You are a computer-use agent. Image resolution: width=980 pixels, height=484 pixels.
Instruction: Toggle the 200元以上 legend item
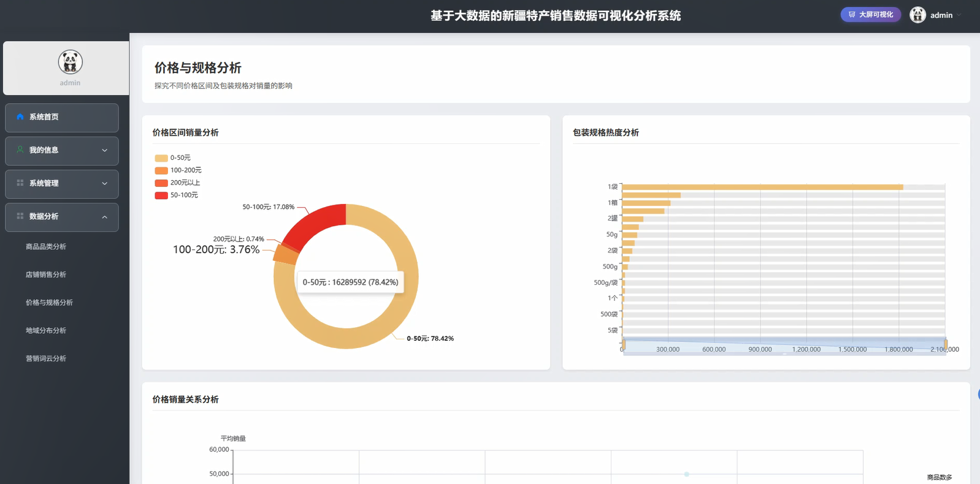pyautogui.click(x=177, y=183)
